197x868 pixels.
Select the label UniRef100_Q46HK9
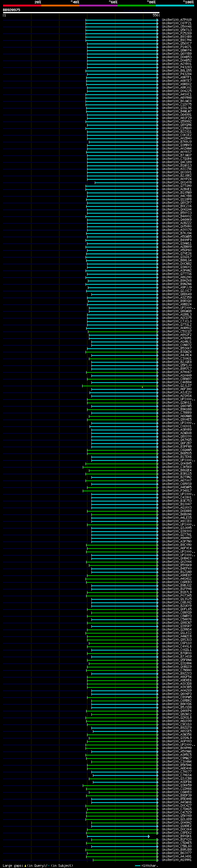pyautogui.click(x=177, y=220)
